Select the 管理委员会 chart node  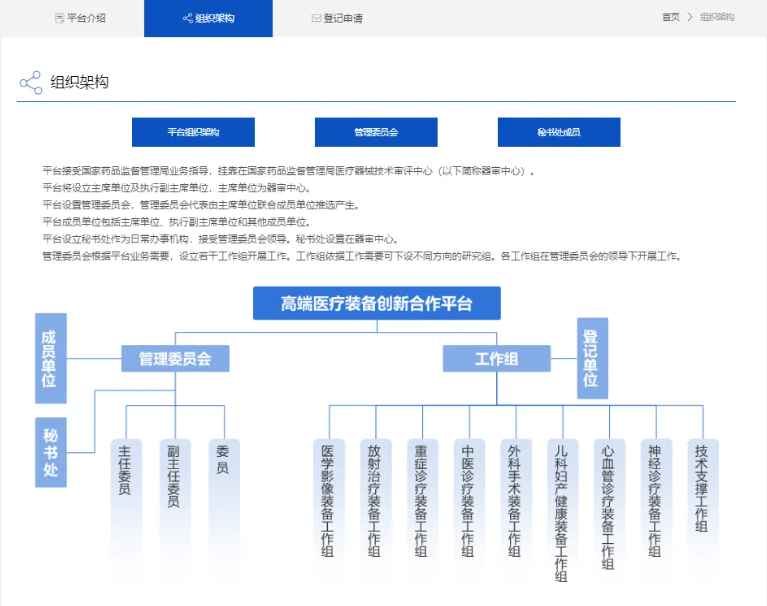pos(175,359)
